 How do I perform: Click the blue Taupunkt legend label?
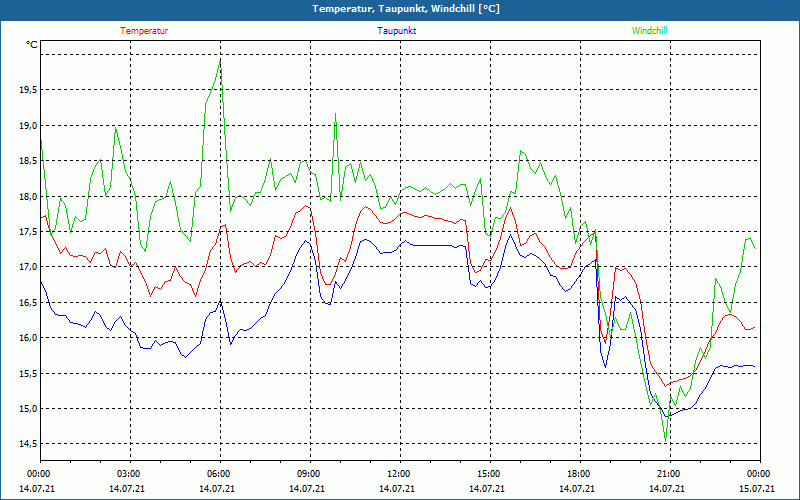(396, 31)
